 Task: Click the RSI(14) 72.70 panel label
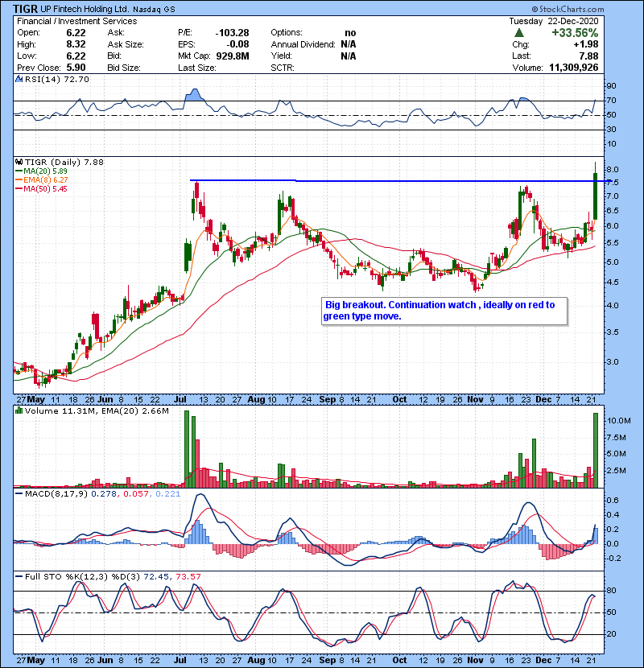(x=57, y=79)
